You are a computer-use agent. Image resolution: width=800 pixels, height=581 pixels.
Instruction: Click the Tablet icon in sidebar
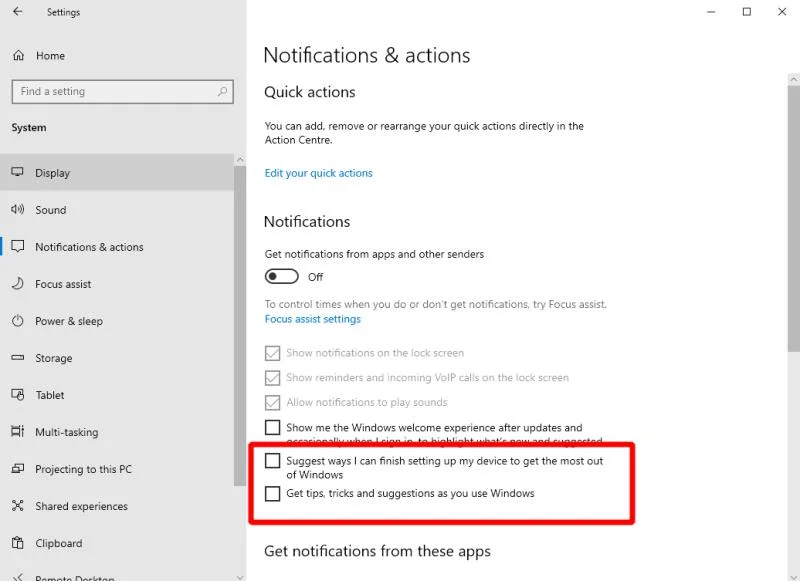[x=17, y=394]
